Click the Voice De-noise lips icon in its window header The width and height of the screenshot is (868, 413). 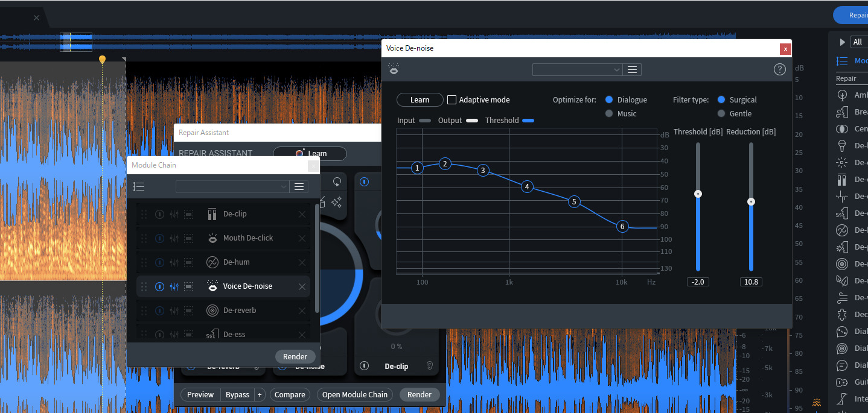coord(394,70)
